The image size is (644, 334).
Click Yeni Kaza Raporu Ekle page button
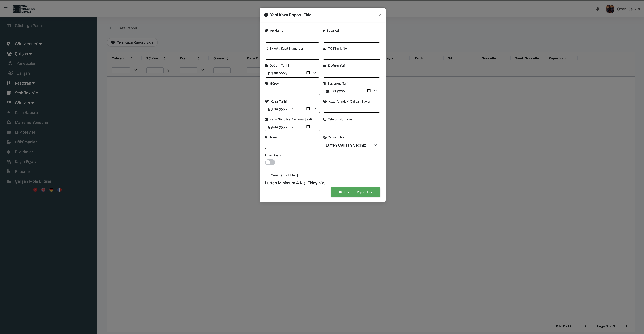132,42
